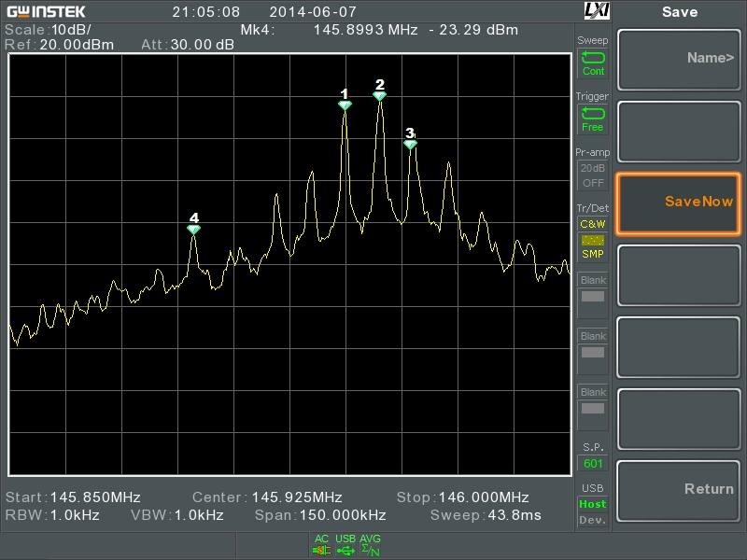Image resolution: width=747 pixels, height=560 pixels.
Task: Click the Save menu title
Action: [x=680, y=12]
